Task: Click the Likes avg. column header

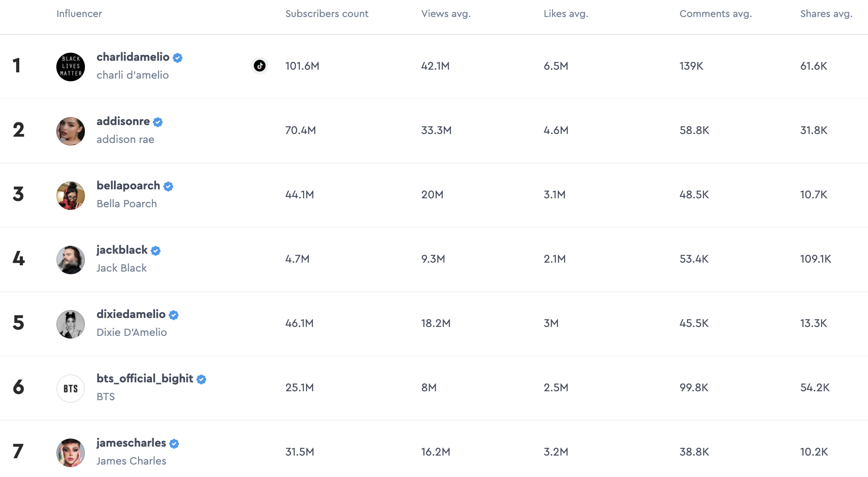Action: tap(565, 14)
